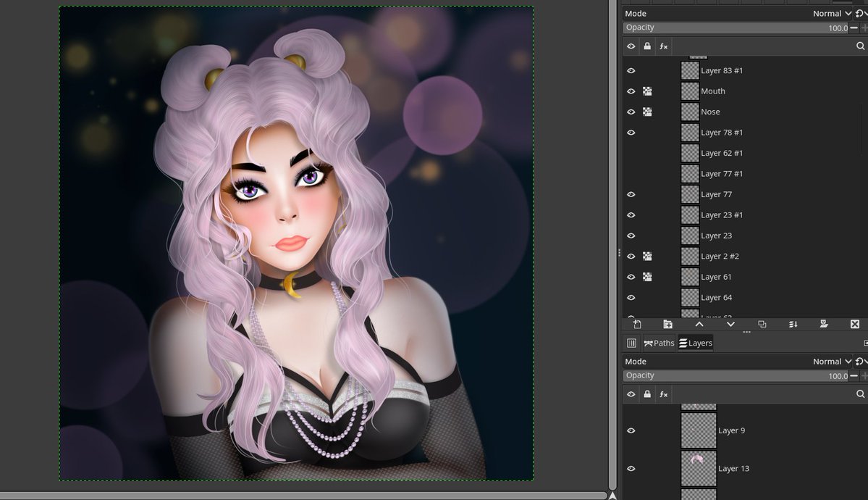
Task: Toggle eye icon of Layer 23
Action: pos(631,236)
